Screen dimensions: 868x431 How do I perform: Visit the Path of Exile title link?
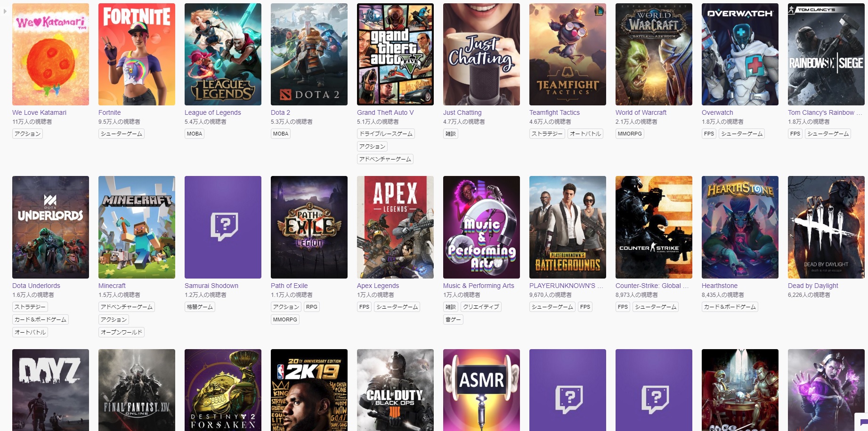pyautogui.click(x=289, y=286)
